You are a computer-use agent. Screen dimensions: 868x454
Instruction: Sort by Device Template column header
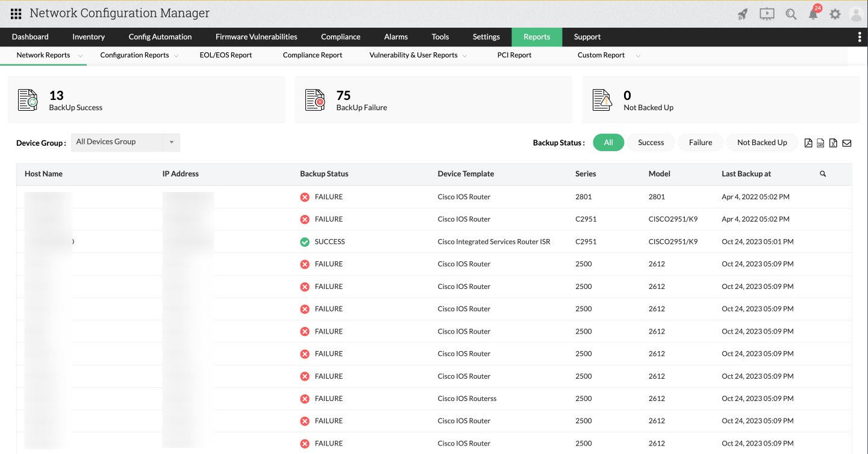(x=466, y=174)
